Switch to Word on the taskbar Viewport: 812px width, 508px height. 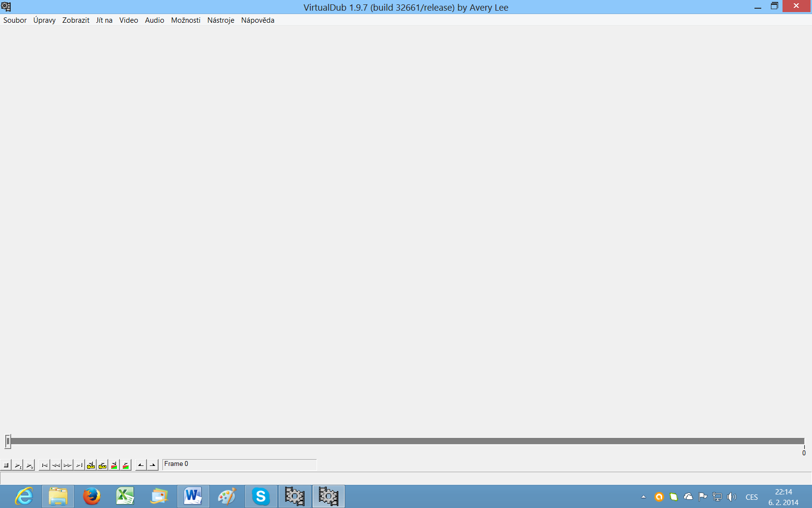(193, 496)
